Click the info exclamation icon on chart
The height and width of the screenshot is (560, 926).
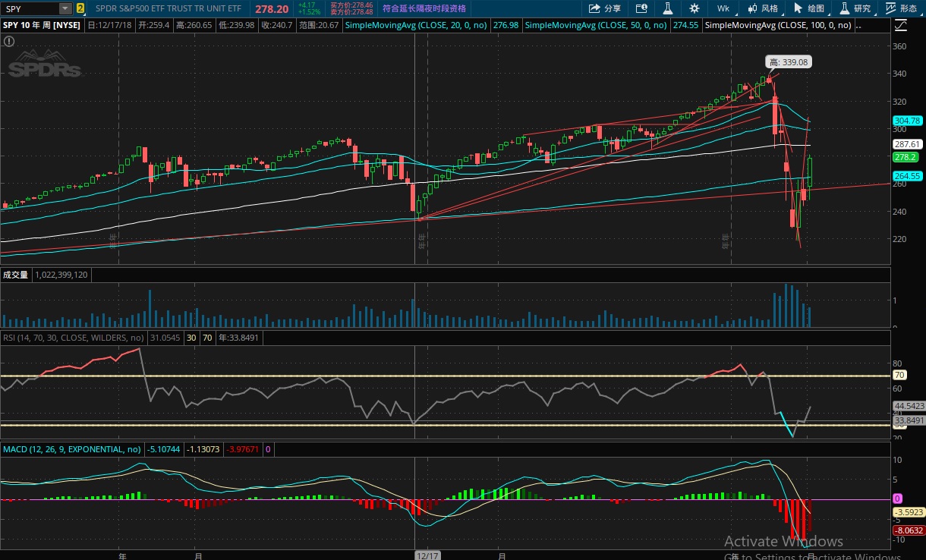click(x=8, y=41)
